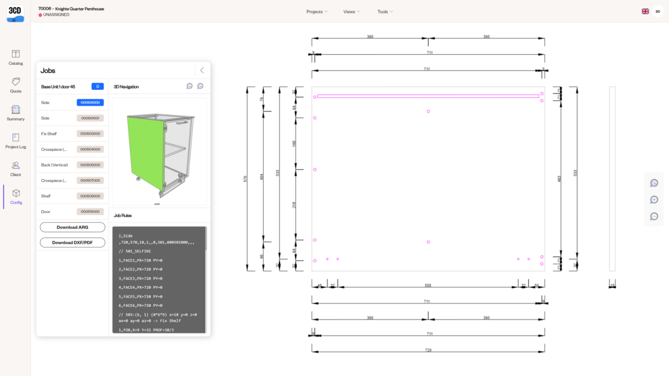
Task: Click the narrow side-view panel on the drawing
Action: pos(612,178)
